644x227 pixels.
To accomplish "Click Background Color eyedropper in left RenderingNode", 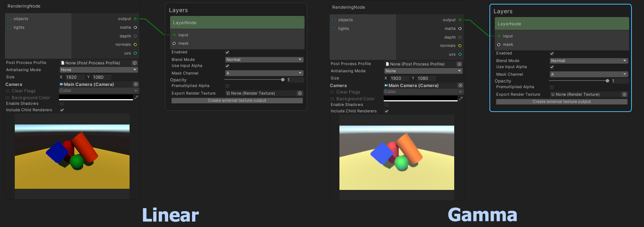I will pyautogui.click(x=136, y=98).
